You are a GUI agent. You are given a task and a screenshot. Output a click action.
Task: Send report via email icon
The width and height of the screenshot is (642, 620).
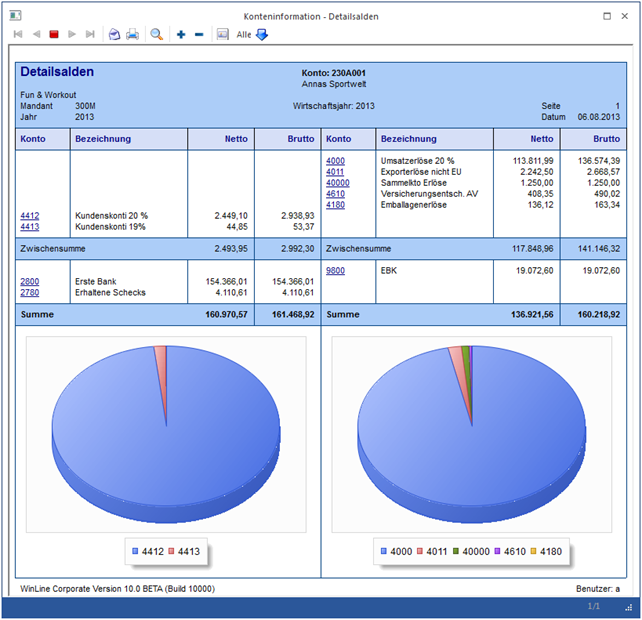pyautogui.click(x=114, y=34)
